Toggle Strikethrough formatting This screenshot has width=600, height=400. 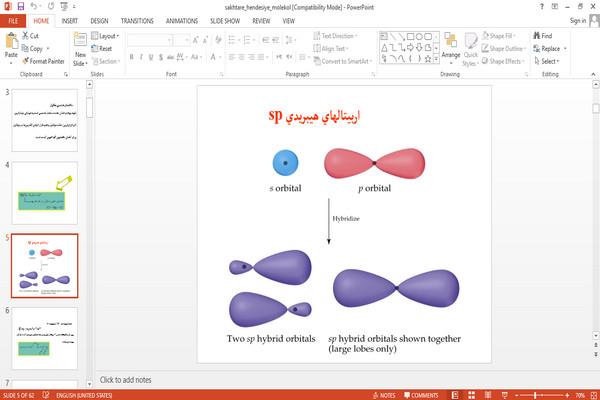(x=170, y=57)
